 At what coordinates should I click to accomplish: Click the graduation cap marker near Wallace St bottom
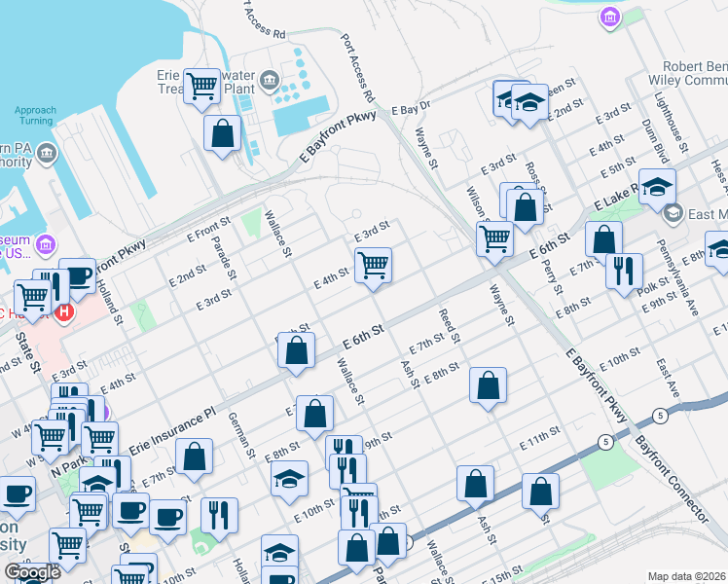[x=279, y=551]
